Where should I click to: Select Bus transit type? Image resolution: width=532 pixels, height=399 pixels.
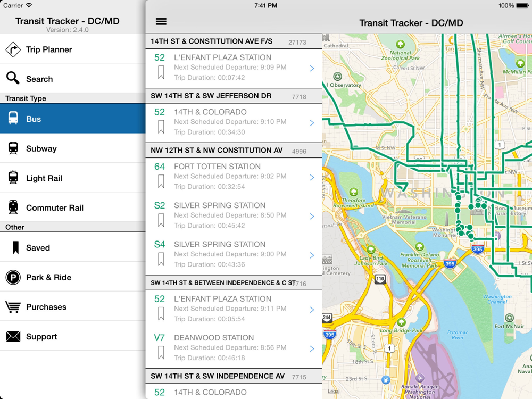click(72, 119)
